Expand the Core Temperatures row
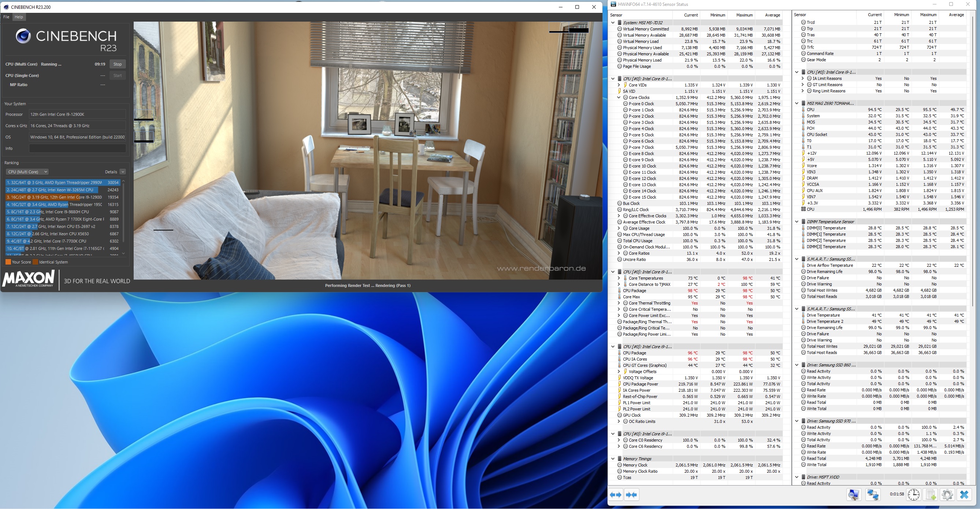The height and width of the screenshot is (509, 980). coord(619,278)
